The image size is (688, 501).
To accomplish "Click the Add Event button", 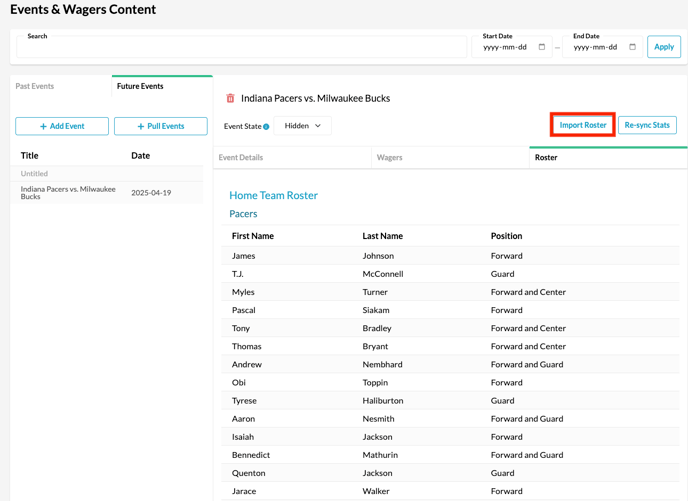I will (62, 126).
